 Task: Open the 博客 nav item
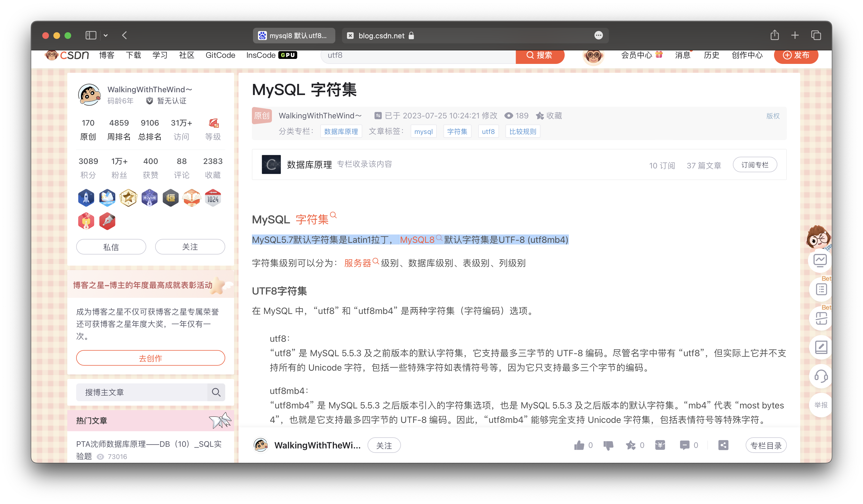(107, 56)
